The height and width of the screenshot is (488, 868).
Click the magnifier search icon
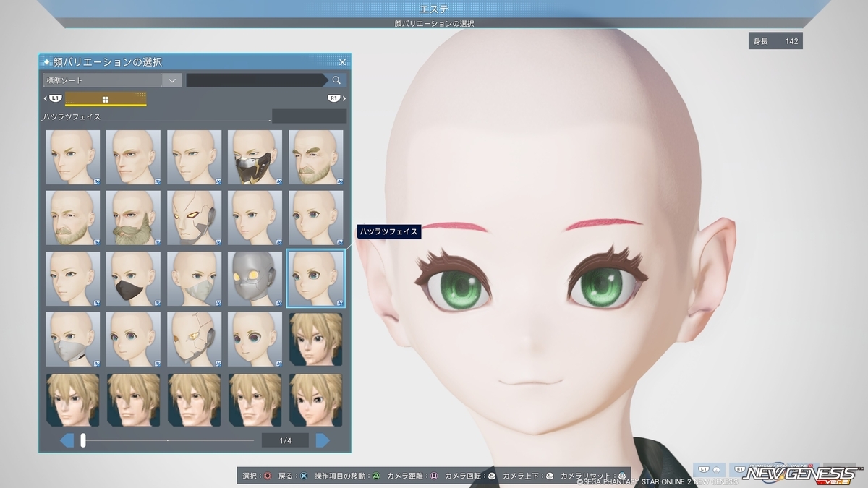pyautogui.click(x=337, y=80)
